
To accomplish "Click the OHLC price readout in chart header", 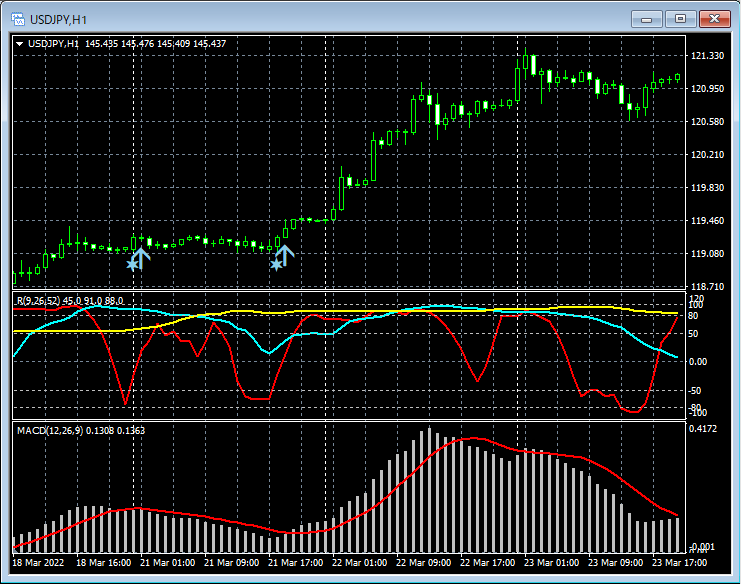I will click(x=155, y=44).
